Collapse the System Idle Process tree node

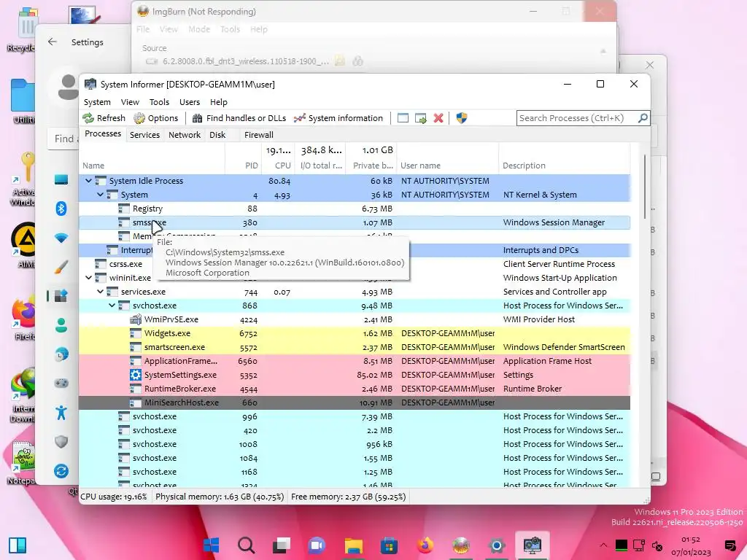pos(88,181)
